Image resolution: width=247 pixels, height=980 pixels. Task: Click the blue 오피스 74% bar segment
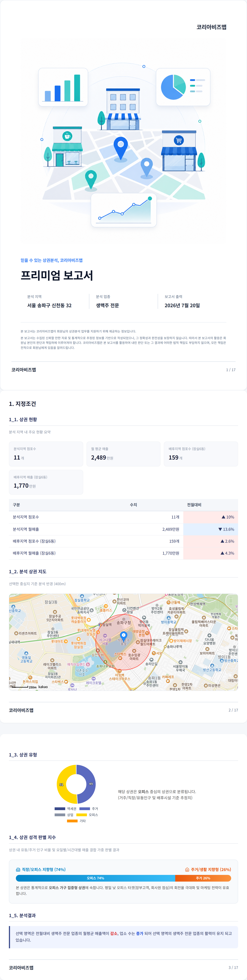[x=96, y=878]
